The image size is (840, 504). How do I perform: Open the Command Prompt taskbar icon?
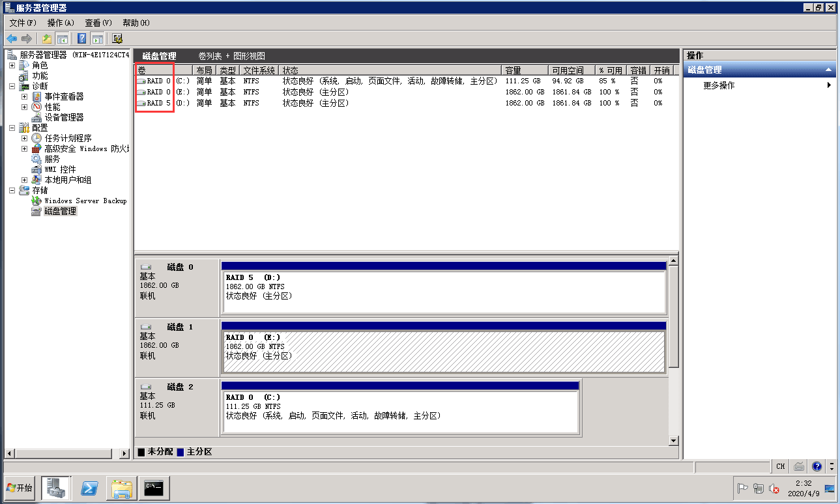[155, 488]
